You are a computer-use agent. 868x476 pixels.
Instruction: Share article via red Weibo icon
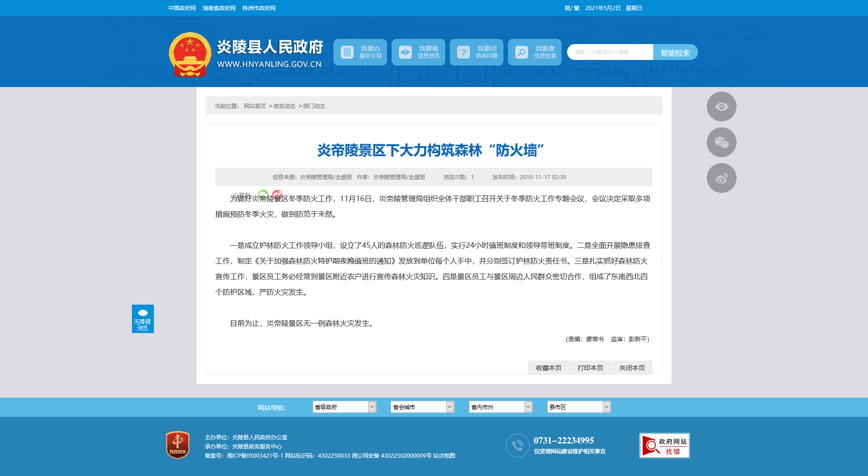(277, 195)
